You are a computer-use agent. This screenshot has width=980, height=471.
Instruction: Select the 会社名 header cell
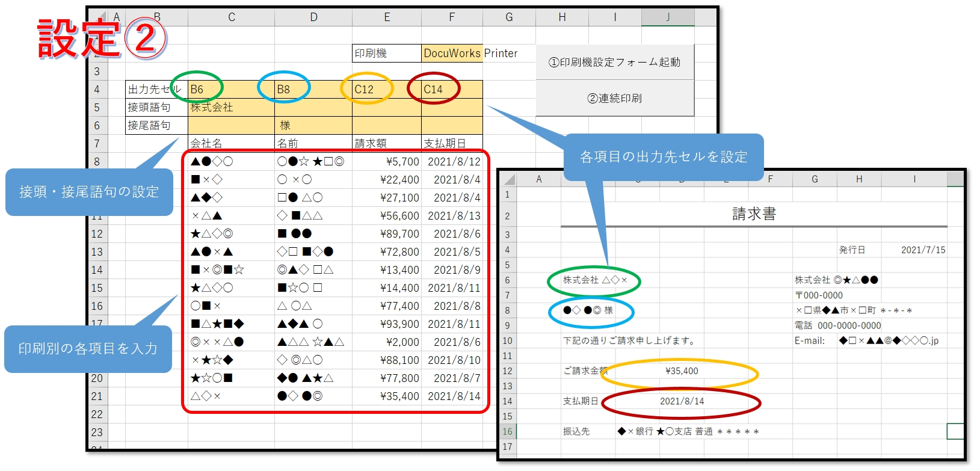pyautogui.click(x=231, y=143)
